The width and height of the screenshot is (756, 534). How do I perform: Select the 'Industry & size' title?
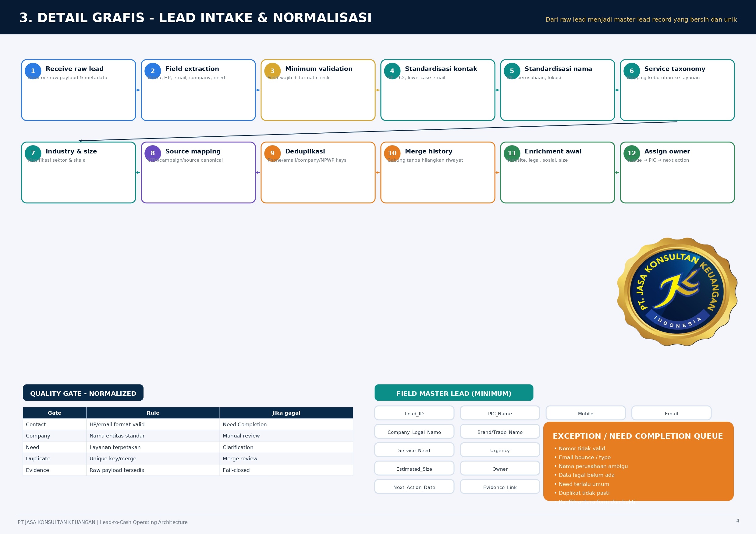pos(71,151)
